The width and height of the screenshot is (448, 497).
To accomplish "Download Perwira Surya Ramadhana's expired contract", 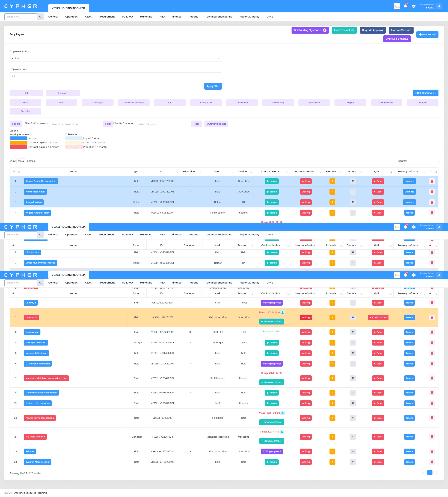I will point(283,413).
